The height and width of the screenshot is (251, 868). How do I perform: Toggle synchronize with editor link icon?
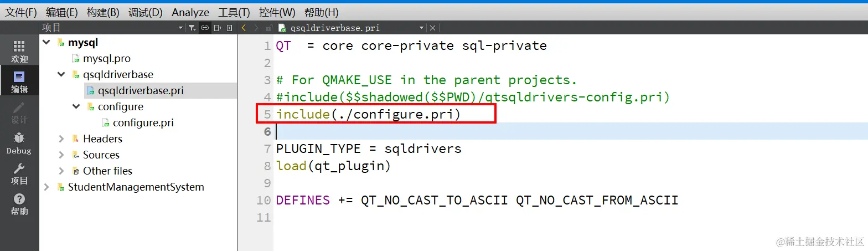click(204, 28)
